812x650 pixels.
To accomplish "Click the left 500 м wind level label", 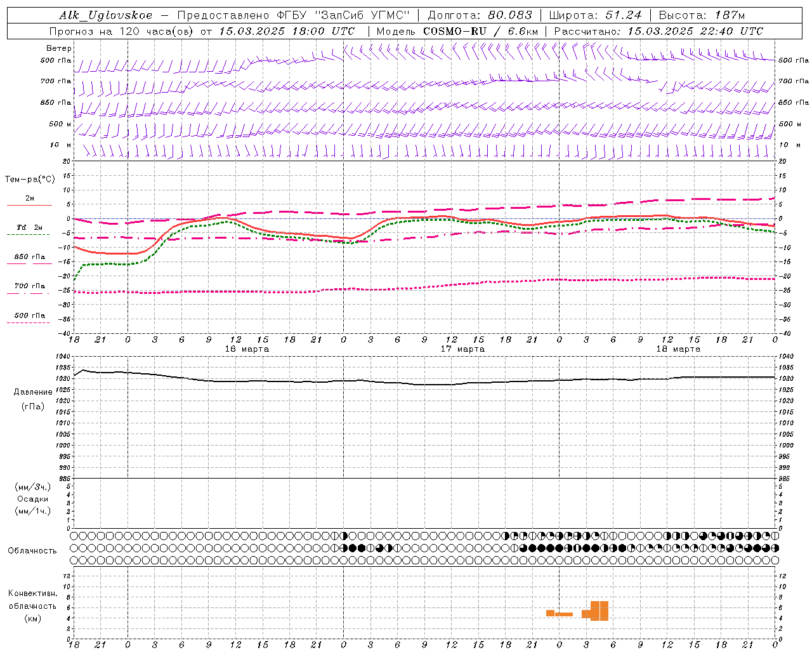I will 60,124.
